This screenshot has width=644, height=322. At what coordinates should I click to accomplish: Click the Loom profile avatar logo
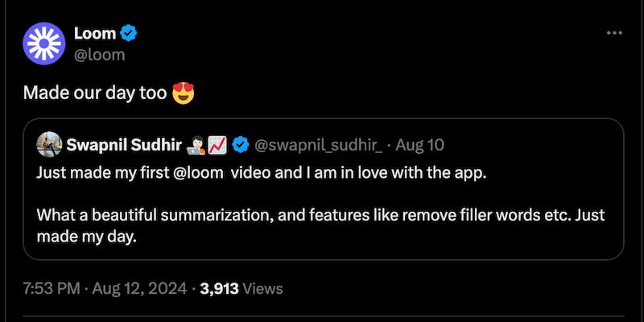click(x=44, y=43)
